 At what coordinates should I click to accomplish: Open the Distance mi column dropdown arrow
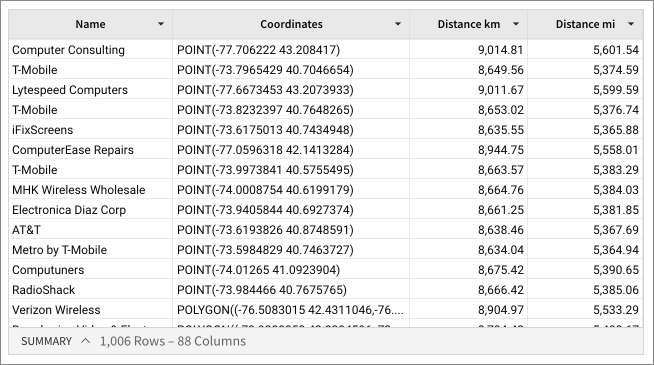tap(631, 24)
